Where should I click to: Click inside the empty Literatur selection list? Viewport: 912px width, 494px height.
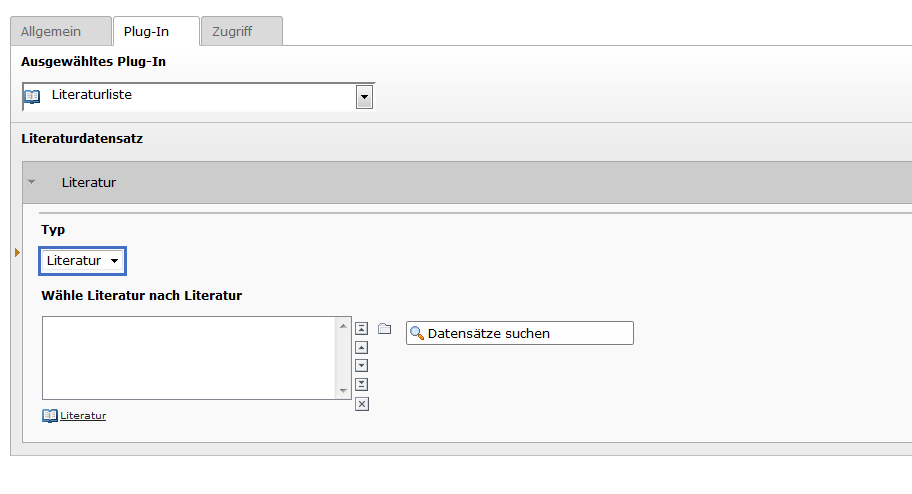(x=190, y=358)
